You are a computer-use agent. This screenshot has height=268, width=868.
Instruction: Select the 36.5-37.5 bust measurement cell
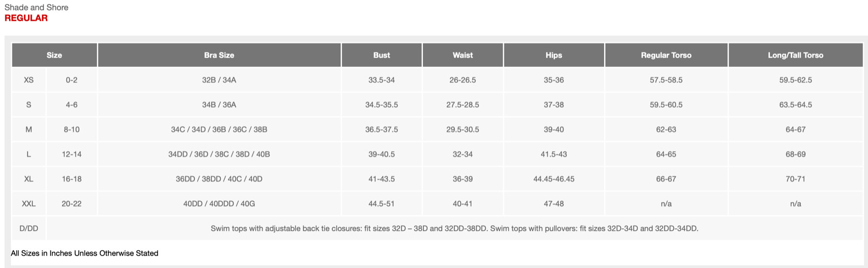pos(381,129)
